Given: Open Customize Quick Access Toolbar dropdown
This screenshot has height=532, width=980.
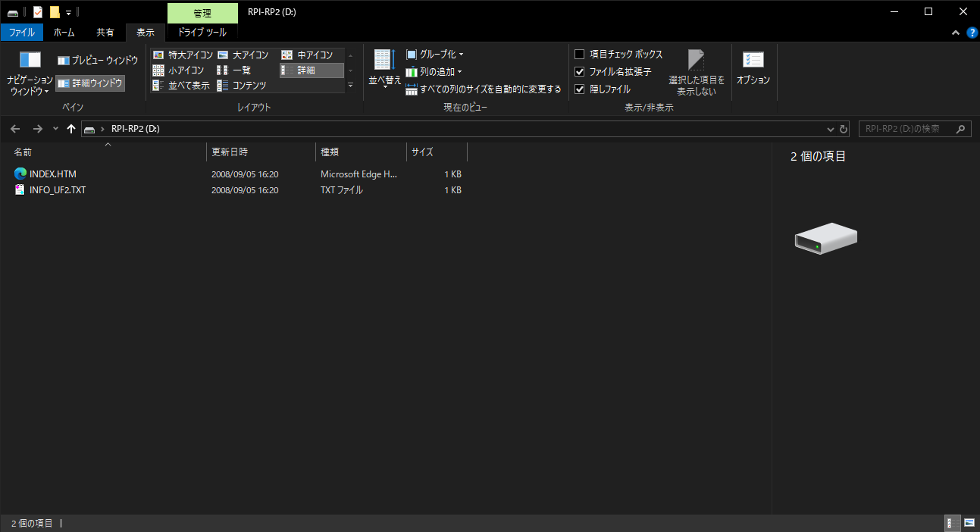Looking at the screenshot, I should click(68, 13).
